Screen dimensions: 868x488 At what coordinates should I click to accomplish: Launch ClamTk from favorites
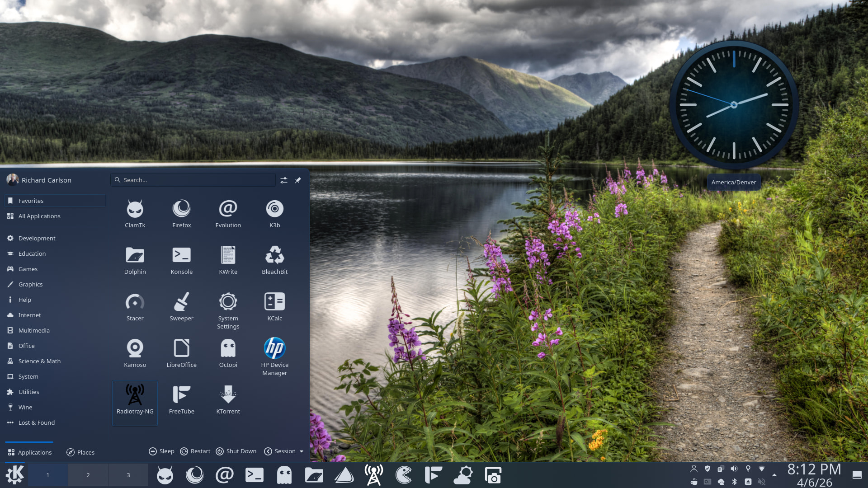pyautogui.click(x=135, y=213)
